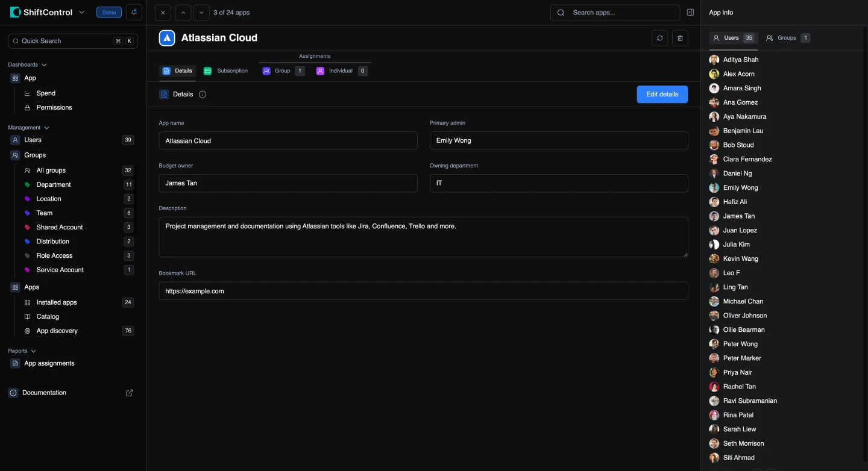Viewport: 868px width, 471px height.
Task: Expand the ShiftControl workspace dropdown
Action: coord(82,13)
